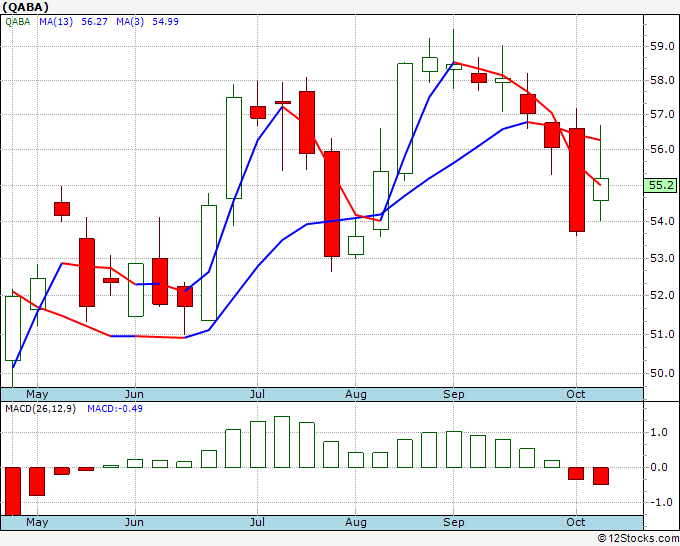Click the 53.0 price axis label
680x546 pixels.
coord(662,258)
